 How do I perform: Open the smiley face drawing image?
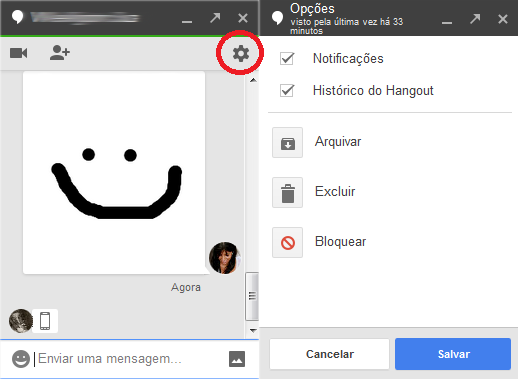114,173
